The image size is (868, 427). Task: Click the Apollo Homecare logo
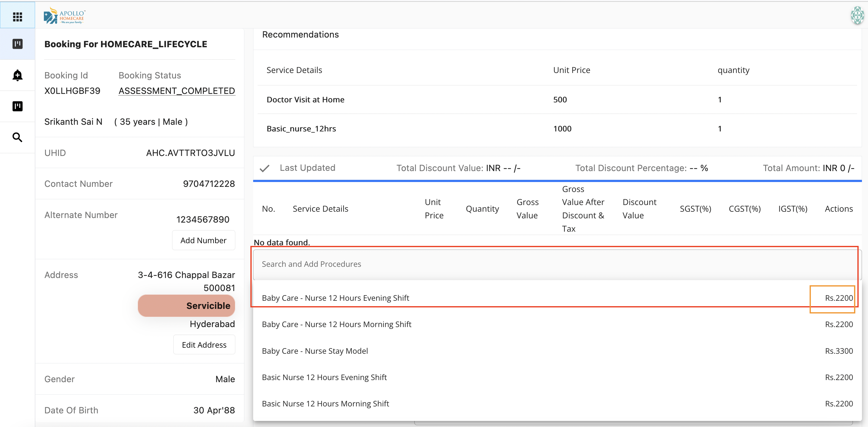point(64,15)
